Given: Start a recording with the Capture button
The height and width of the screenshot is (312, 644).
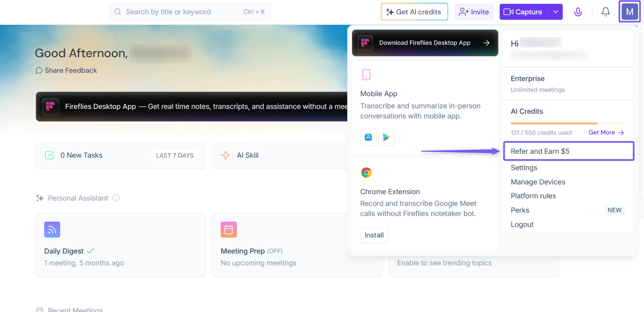Looking at the screenshot, I should tap(524, 12).
